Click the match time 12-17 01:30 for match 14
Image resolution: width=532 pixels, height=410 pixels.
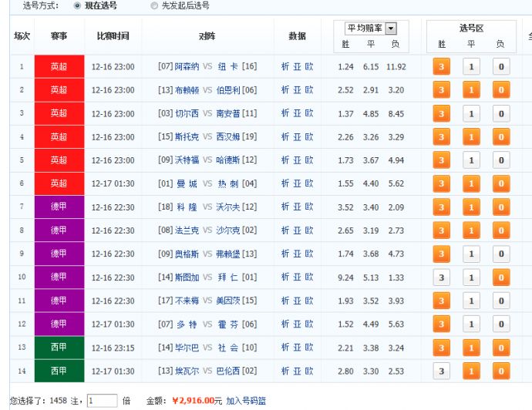pyautogui.click(x=113, y=371)
